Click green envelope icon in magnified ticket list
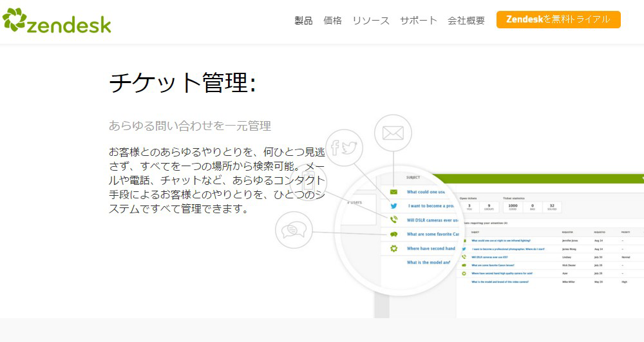Viewport: 644px width, 342px height. coord(393,192)
